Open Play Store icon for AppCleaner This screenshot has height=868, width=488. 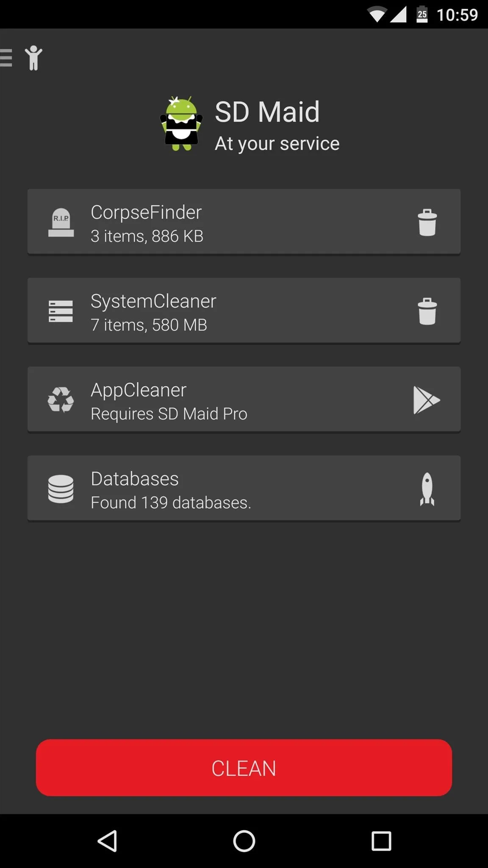pos(427,400)
